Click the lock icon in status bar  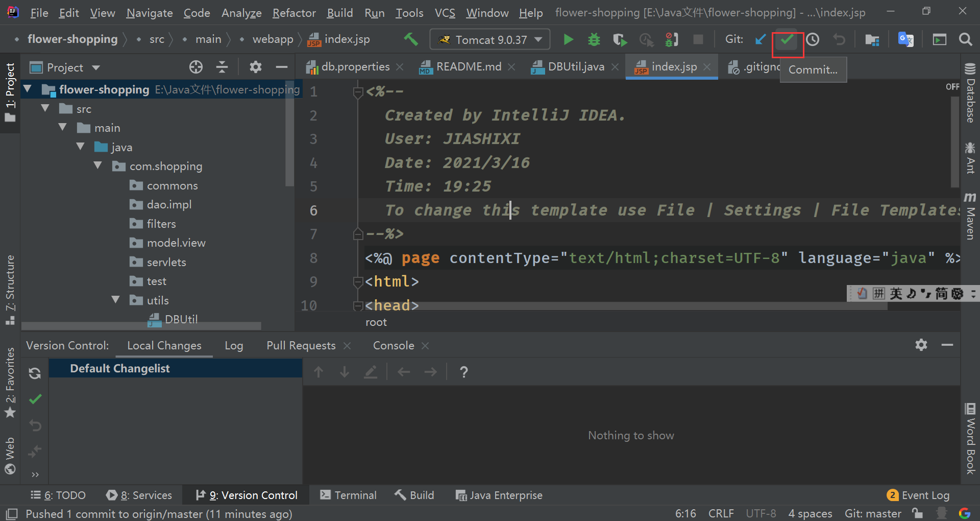pos(918,513)
